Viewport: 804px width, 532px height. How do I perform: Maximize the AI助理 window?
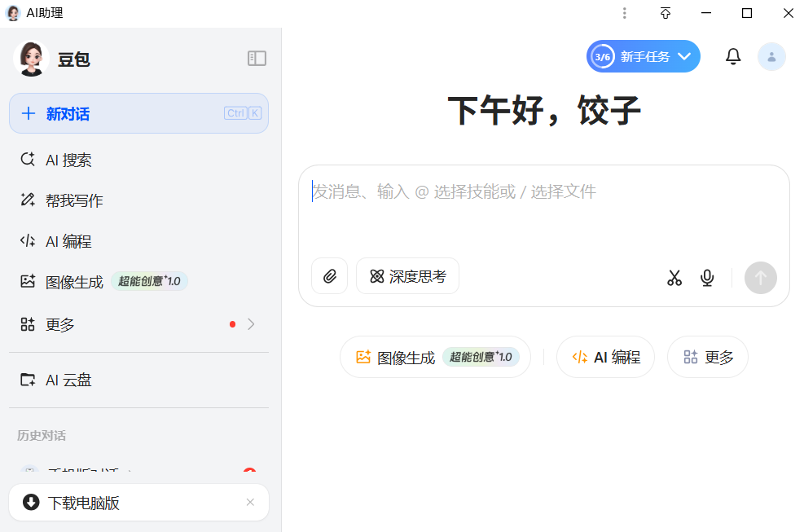[x=747, y=13]
